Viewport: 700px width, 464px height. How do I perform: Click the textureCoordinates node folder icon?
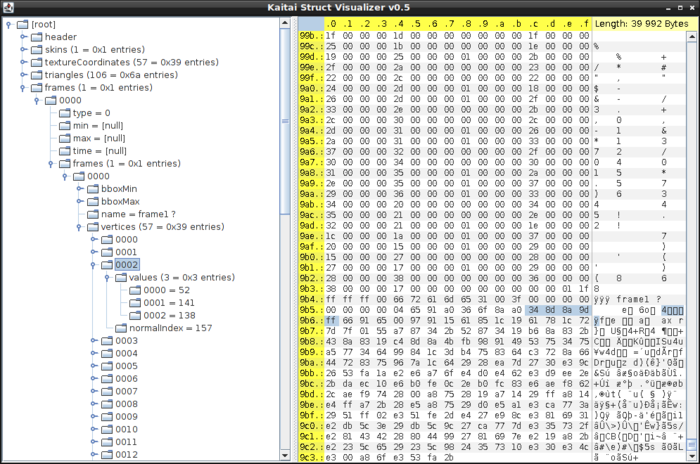point(35,62)
